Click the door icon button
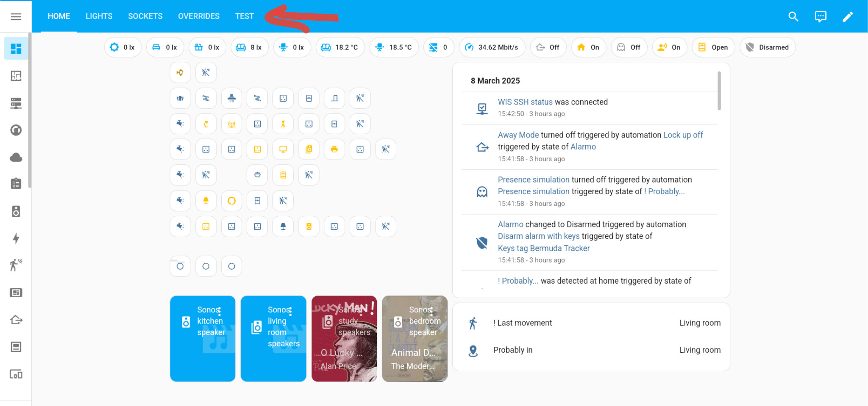Viewport: 868px width, 406px height. point(334,98)
